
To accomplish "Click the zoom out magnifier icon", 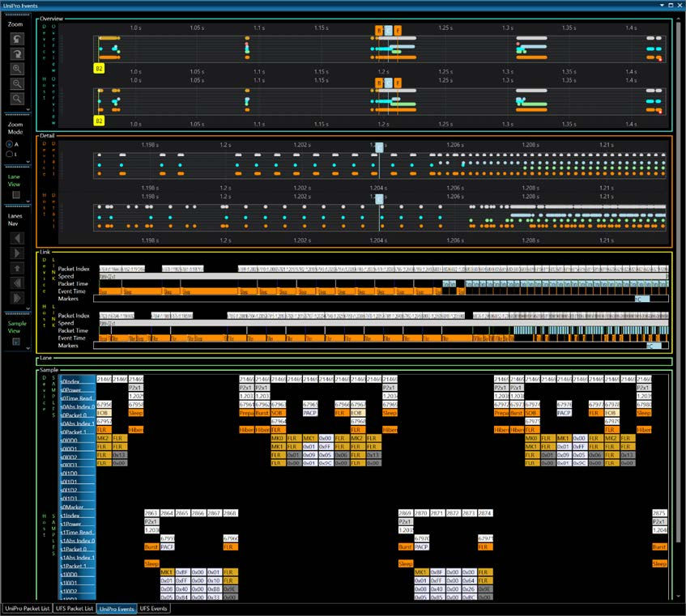I will pyautogui.click(x=17, y=83).
